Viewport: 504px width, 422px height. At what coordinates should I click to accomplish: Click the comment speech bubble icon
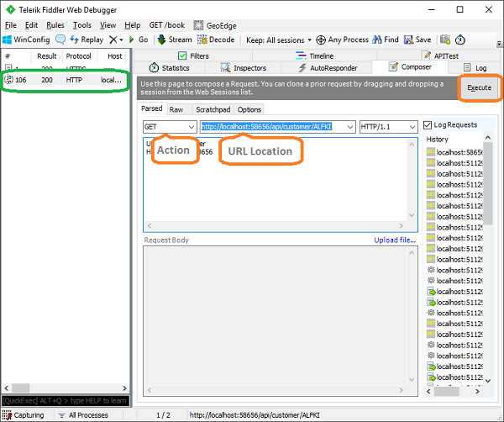[60, 40]
